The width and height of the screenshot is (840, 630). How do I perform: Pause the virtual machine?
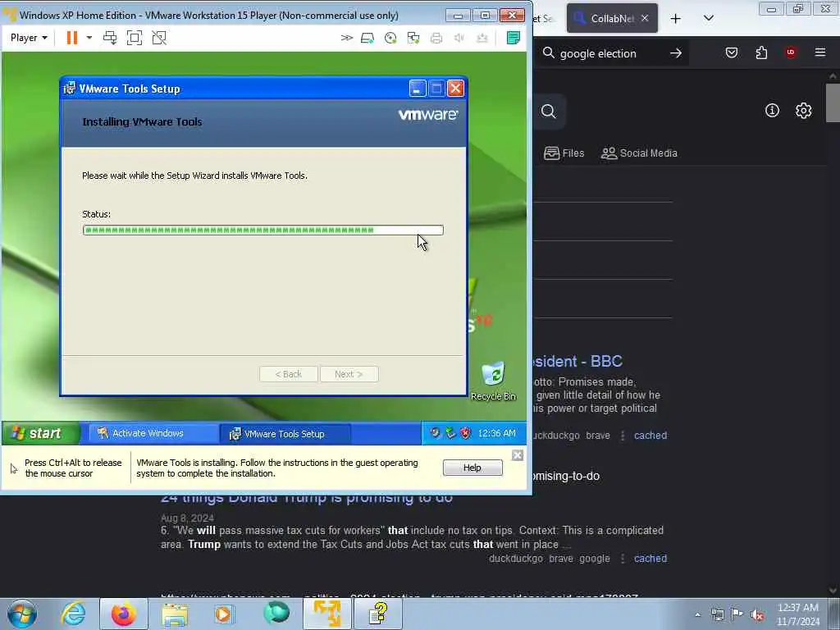tap(72, 38)
